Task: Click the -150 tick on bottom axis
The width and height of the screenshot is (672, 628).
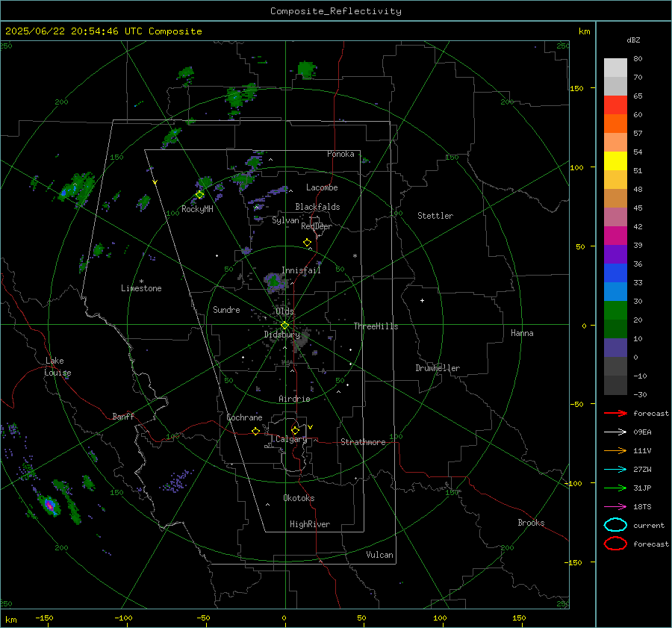Action: point(44,618)
